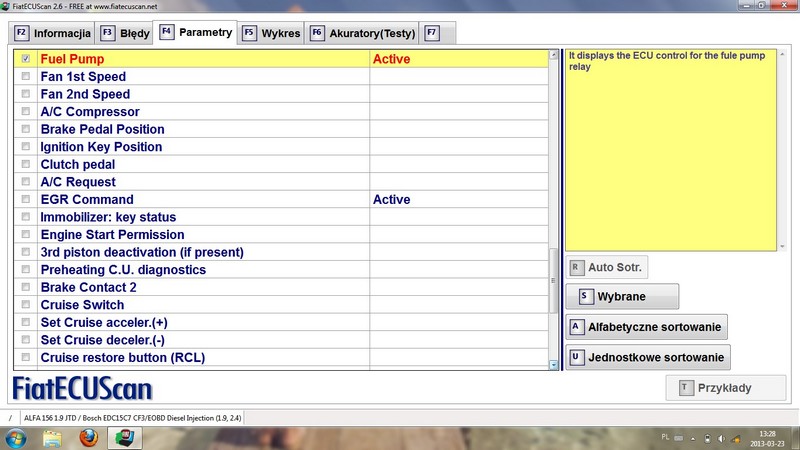Check Immobilizer: key status box
This screenshot has height=450, width=800.
click(26, 217)
